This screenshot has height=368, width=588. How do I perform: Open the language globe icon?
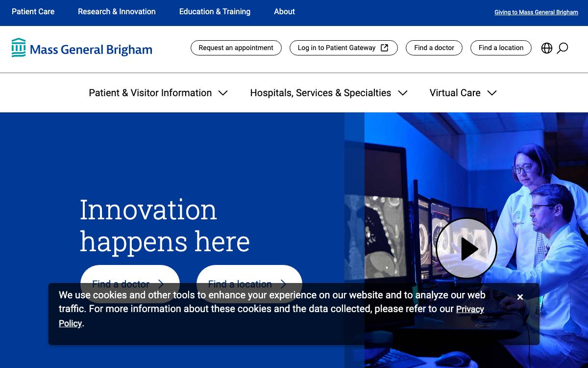coord(547,48)
